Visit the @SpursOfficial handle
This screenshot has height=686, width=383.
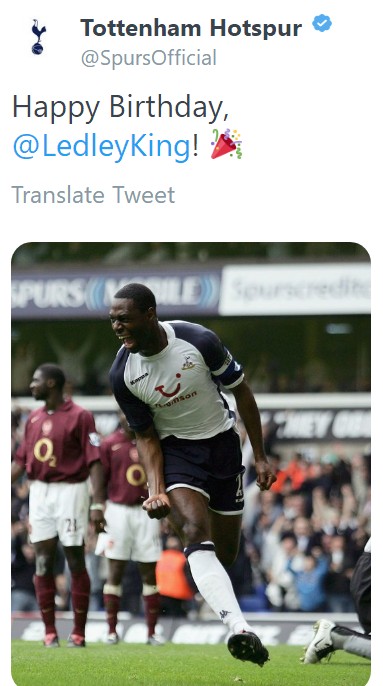click(149, 58)
